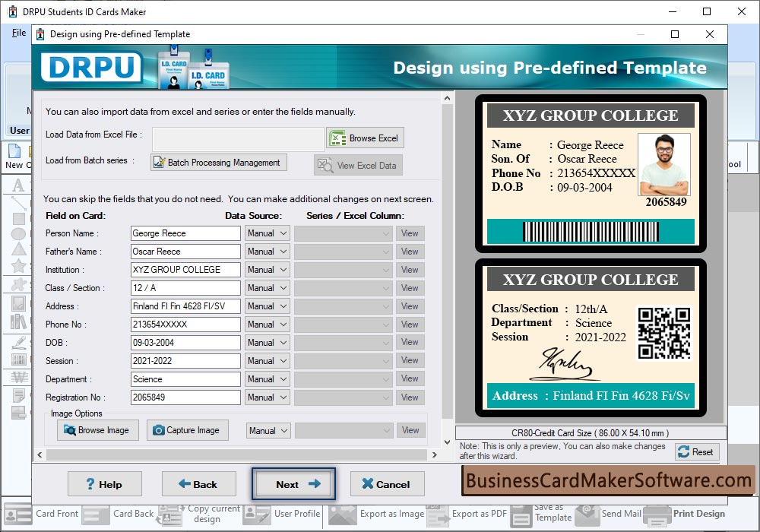The height and width of the screenshot is (532, 760).
Task: Select the Rectangle tool in left toolbar
Action: 18,219
